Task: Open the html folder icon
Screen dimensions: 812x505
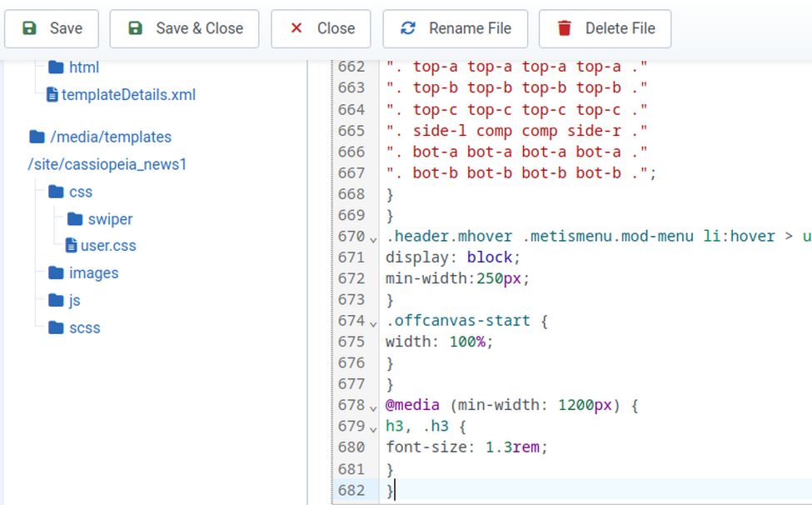Action: pyautogui.click(x=56, y=67)
